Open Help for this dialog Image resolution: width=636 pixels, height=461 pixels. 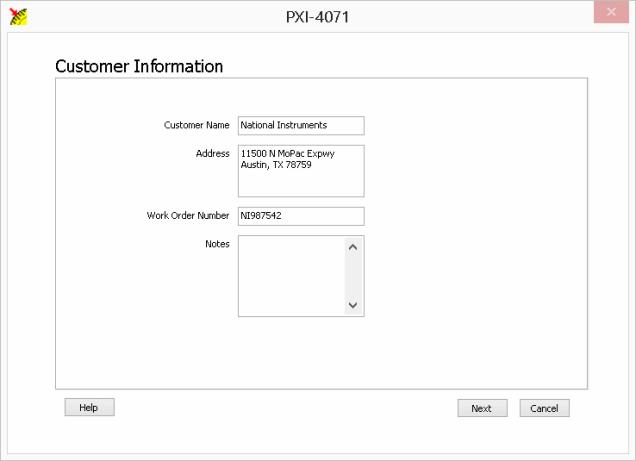(89, 408)
